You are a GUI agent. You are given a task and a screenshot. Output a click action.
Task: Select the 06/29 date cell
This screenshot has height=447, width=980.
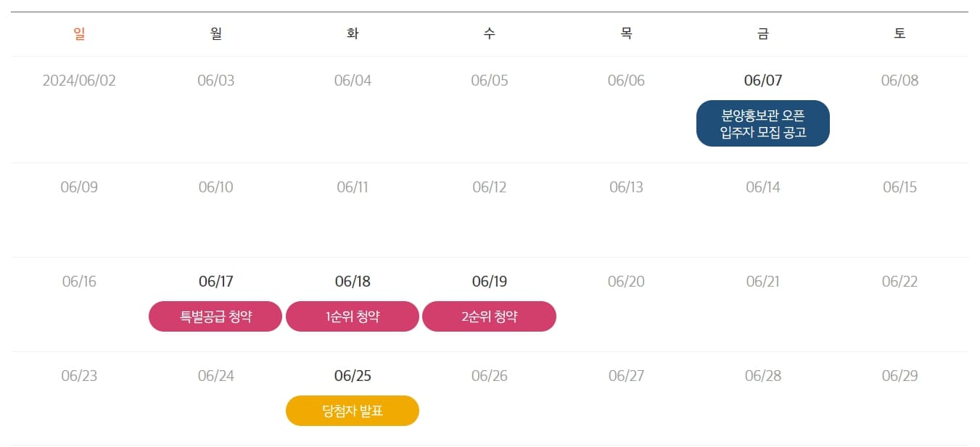(x=899, y=376)
